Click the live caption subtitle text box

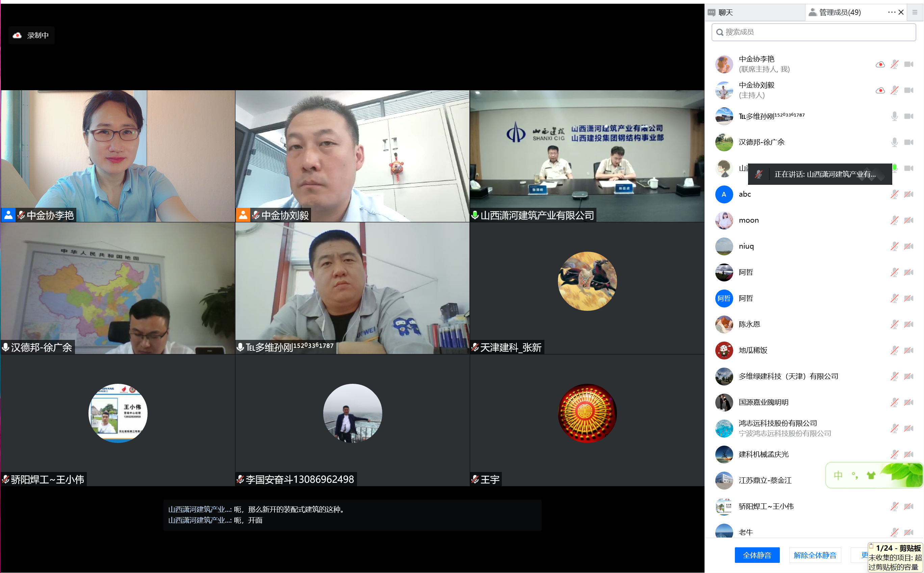[352, 515]
